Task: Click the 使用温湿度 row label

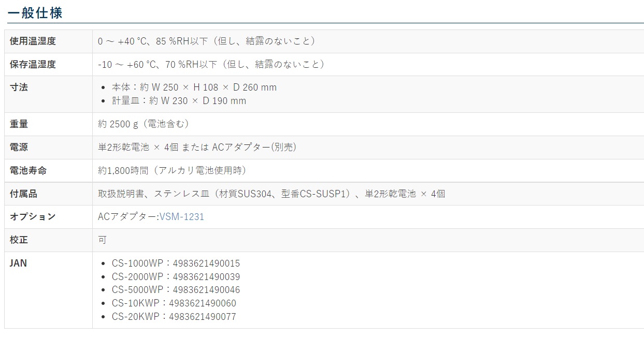Action: click(33, 41)
